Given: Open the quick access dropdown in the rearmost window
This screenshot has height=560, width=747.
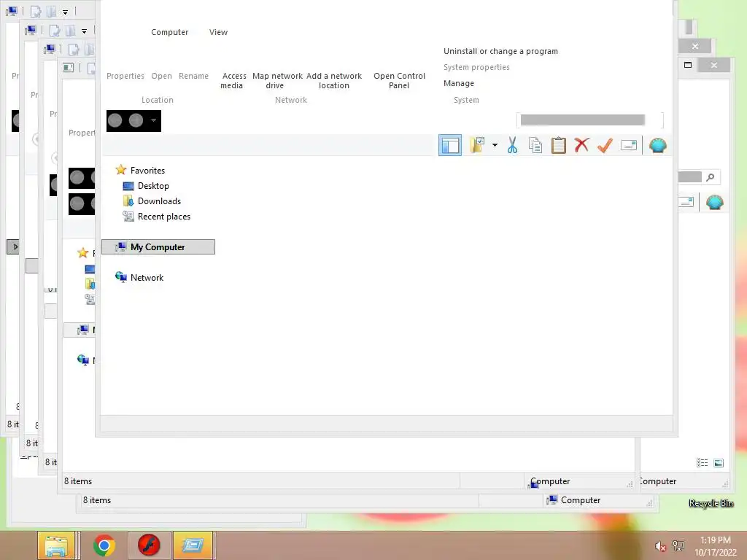Looking at the screenshot, I should tap(65, 12).
